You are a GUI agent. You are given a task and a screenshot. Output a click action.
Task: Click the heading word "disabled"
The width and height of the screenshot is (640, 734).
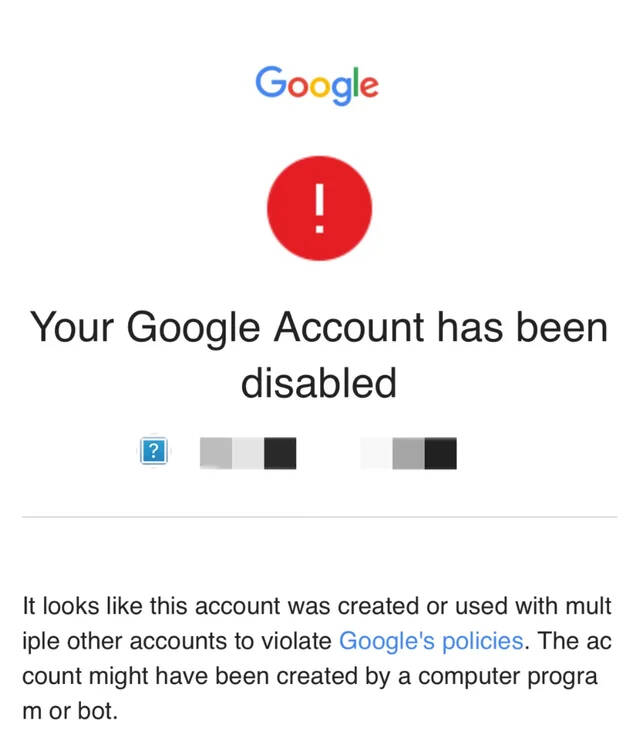pos(319,382)
